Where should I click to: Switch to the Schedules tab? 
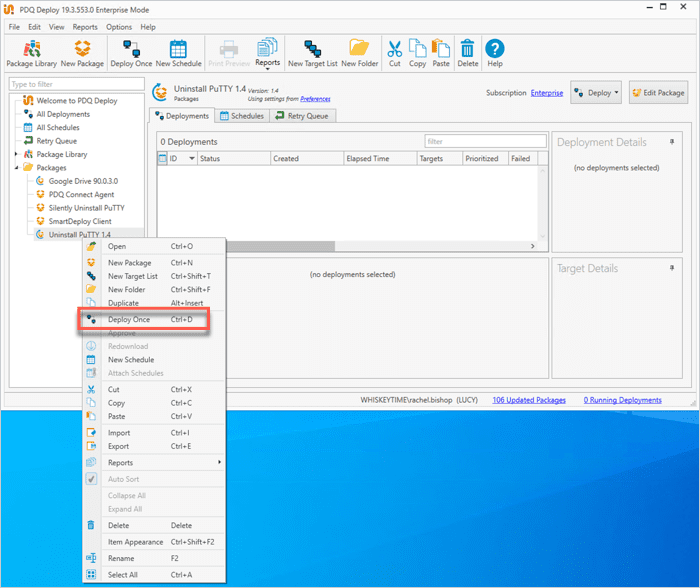(242, 116)
